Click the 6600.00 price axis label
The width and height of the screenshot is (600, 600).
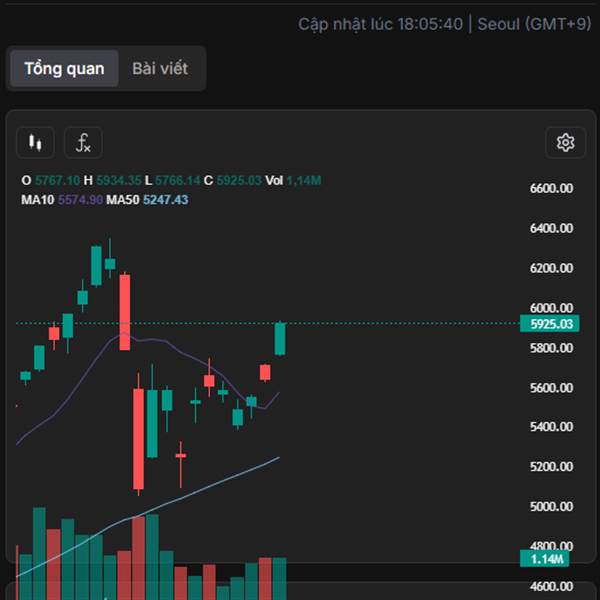click(551, 188)
